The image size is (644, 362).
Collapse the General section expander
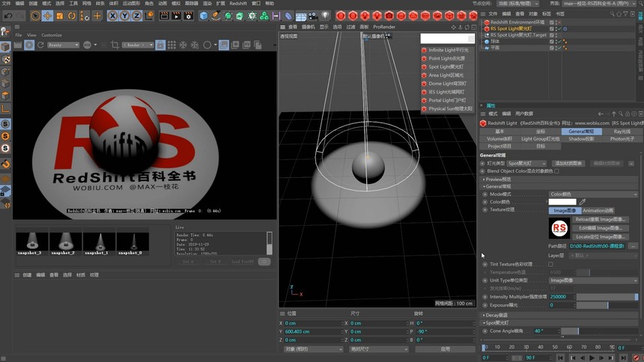point(484,186)
